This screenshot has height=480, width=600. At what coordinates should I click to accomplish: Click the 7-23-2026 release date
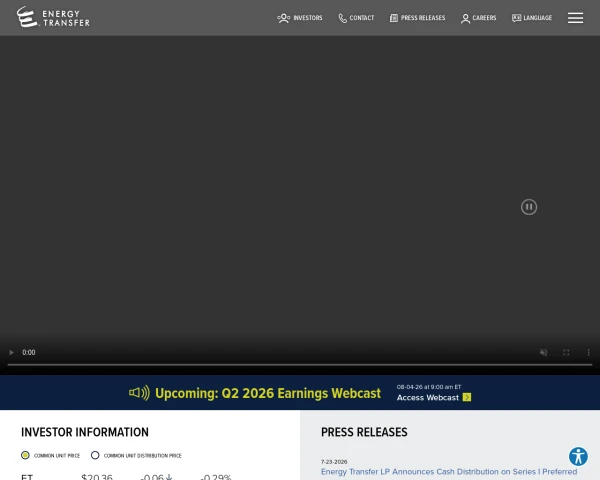coord(334,462)
